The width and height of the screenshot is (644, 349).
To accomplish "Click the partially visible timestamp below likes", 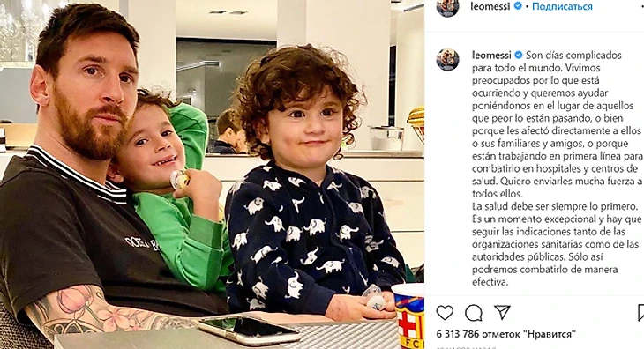I will click(466, 347).
